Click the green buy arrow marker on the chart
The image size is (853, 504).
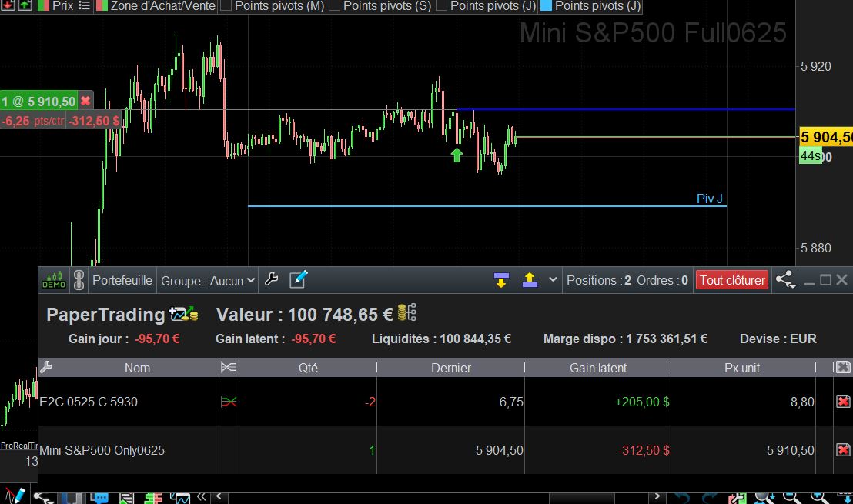tap(457, 155)
